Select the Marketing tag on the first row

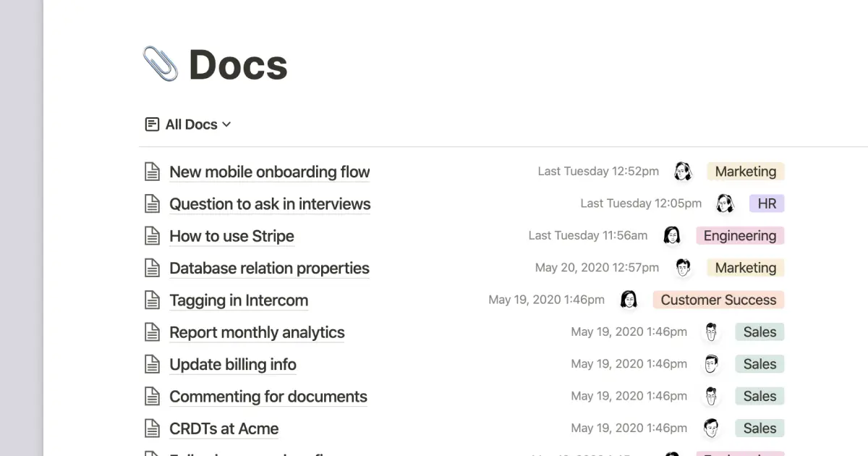pyautogui.click(x=745, y=172)
